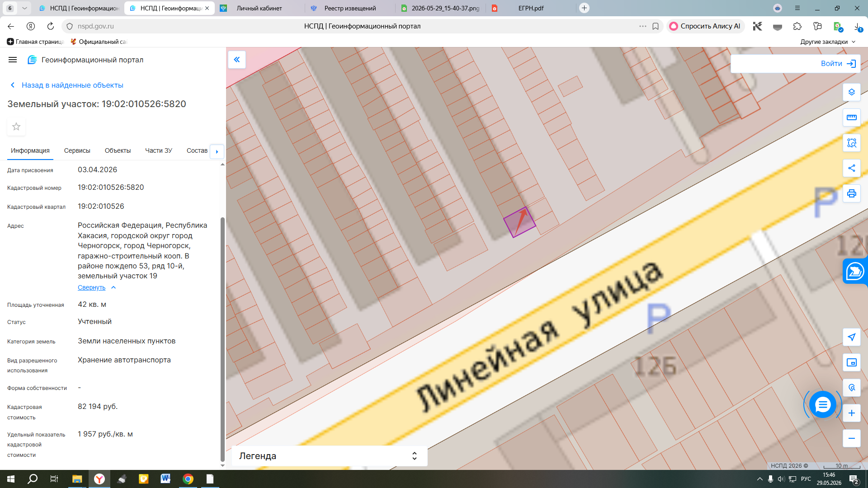The width and height of the screenshot is (868, 488).
Task: Open Спросить Алису AI
Action: click(705, 26)
